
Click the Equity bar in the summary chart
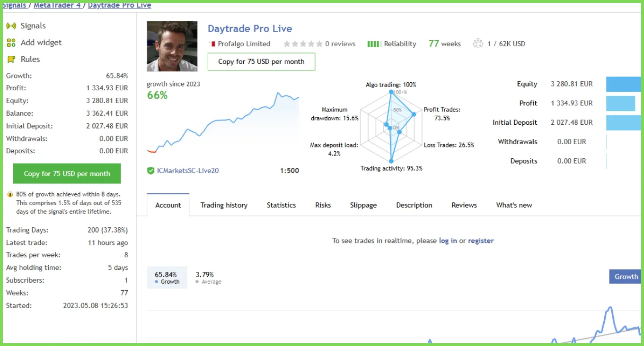pyautogui.click(x=624, y=84)
